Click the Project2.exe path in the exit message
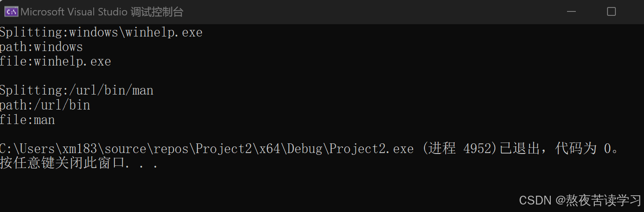 pyautogui.click(x=207, y=149)
